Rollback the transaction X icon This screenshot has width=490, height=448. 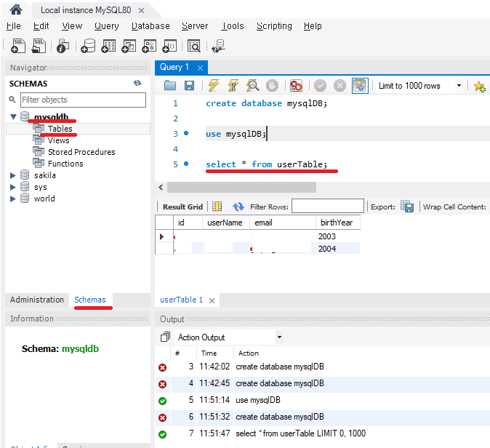(x=340, y=85)
